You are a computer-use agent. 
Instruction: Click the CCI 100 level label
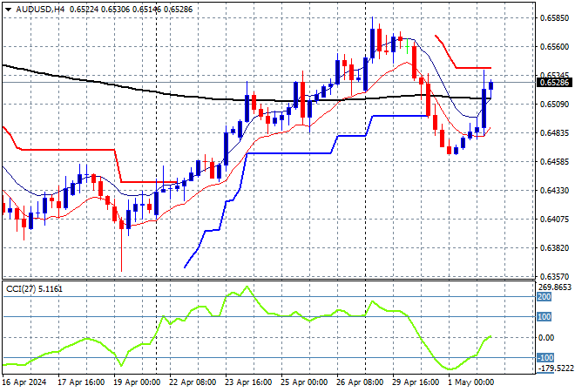(545, 317)
